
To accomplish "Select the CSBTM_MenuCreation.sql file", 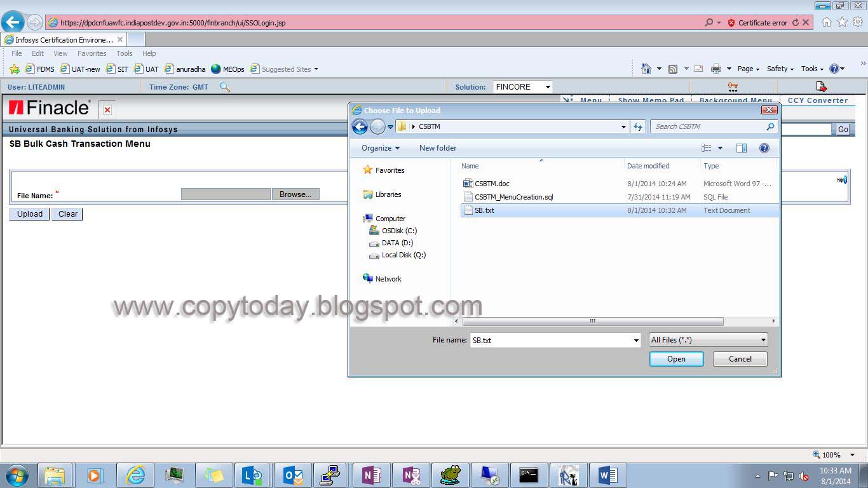I will tap(513, 197).
